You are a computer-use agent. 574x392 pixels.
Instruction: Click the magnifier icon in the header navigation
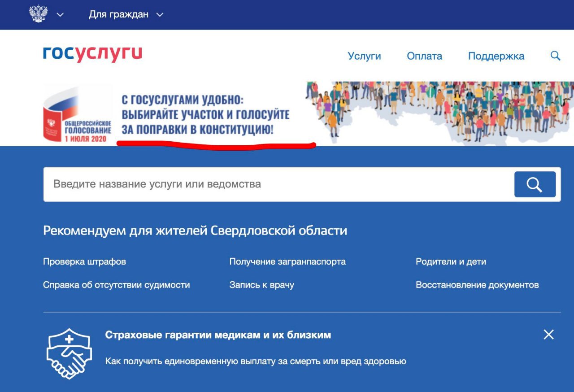555,56
